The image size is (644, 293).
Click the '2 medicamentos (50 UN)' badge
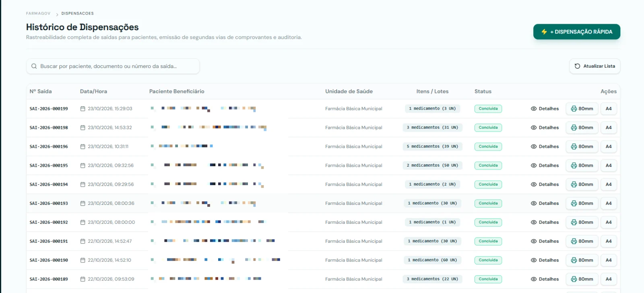click(432, 165)
